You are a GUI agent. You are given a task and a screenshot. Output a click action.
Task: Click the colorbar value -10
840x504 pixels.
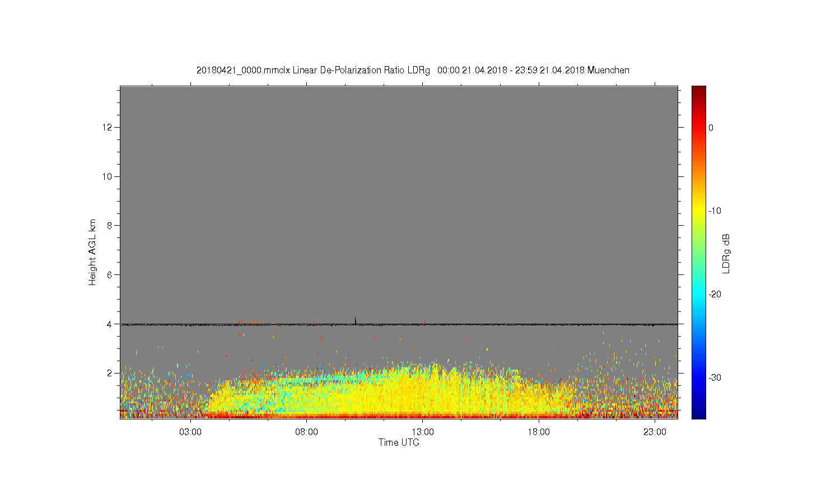pos(715,211)
